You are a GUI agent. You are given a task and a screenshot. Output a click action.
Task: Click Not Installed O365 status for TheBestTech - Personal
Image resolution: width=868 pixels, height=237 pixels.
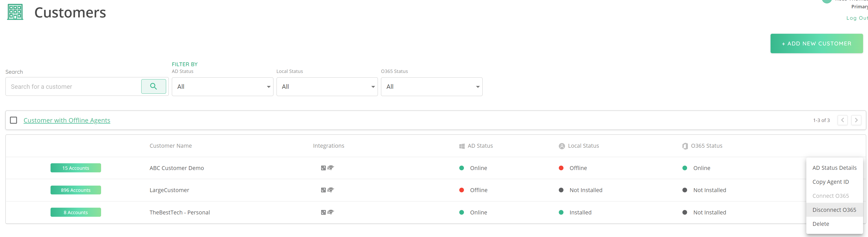[710, 212]
